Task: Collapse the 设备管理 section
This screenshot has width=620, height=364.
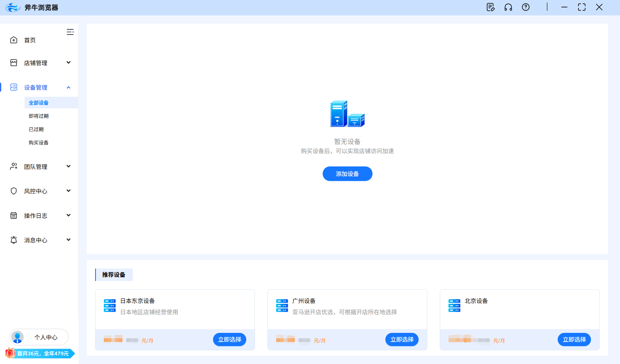Action: coord(69,87)
